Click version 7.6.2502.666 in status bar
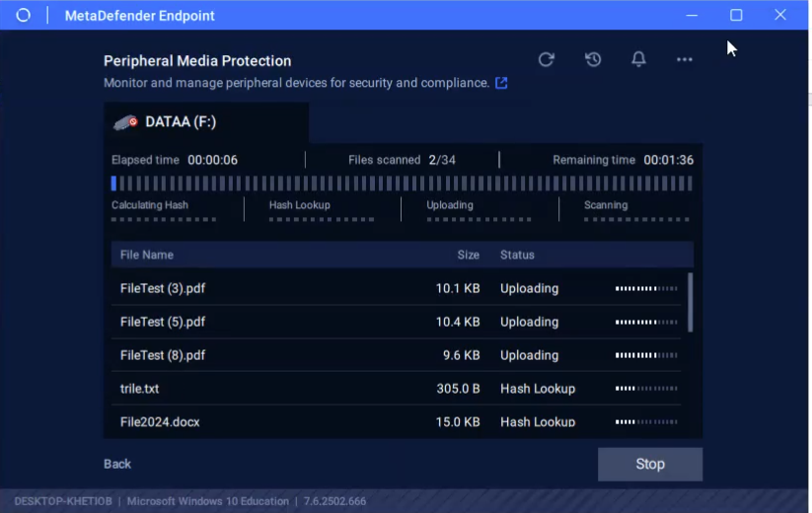812x513 pixels. click(334, 501)
